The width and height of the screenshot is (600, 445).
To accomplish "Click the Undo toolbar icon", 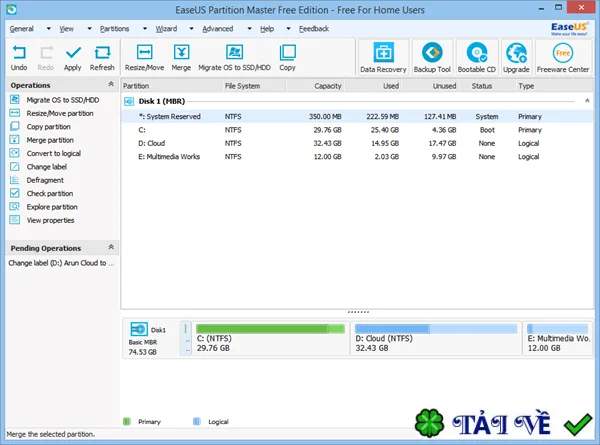I will coord(19,58).
